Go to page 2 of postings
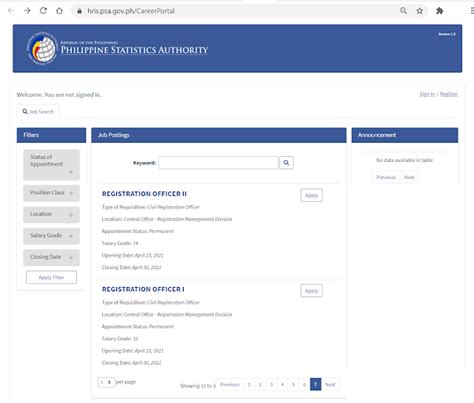Image resolution: width=474 pixels, height=403 pixels. [x=260, y=384]
